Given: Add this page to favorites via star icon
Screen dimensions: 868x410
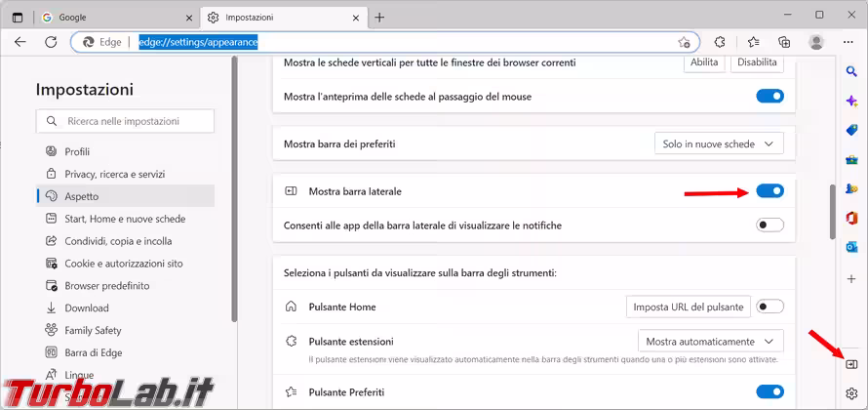Looking at the screenshot, I should pos(685,43).
